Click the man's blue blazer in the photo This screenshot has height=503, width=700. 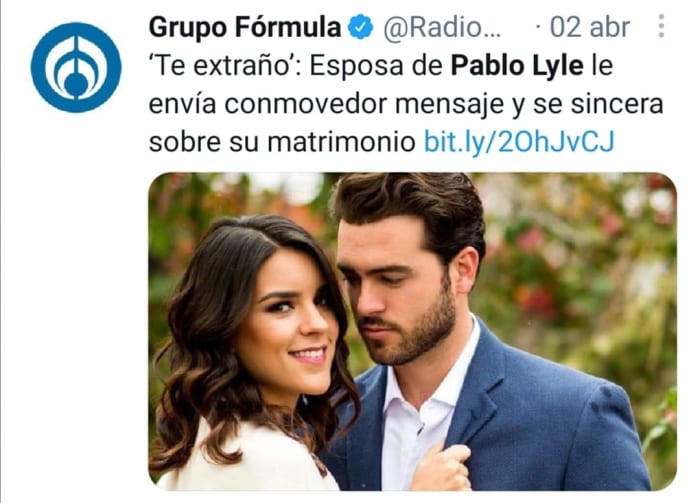click(x=536, y=424)
